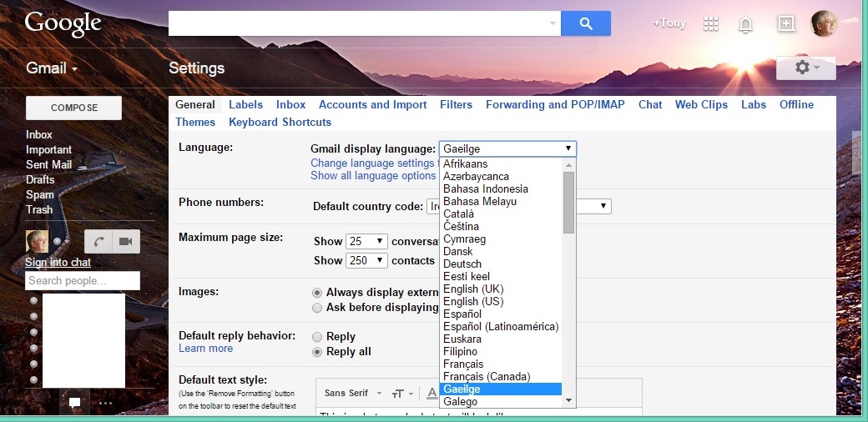Click the language list scrollbar thumb
Image resolution: width=868 pixels, height=422 pixels.
click(x=568, y=201)
